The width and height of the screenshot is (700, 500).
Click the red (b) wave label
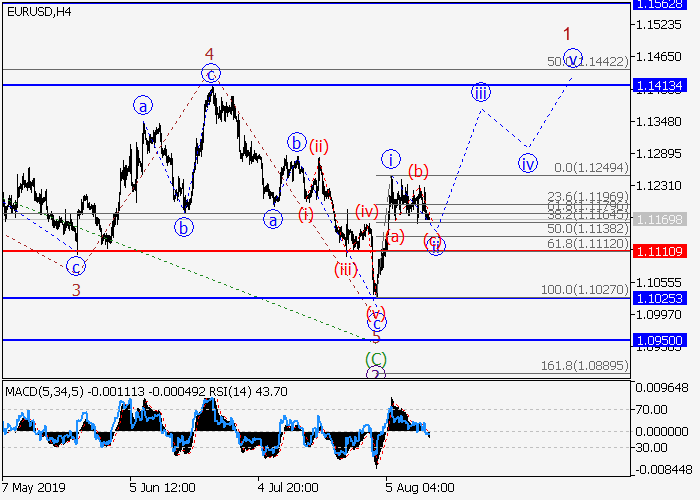[418, 171]
